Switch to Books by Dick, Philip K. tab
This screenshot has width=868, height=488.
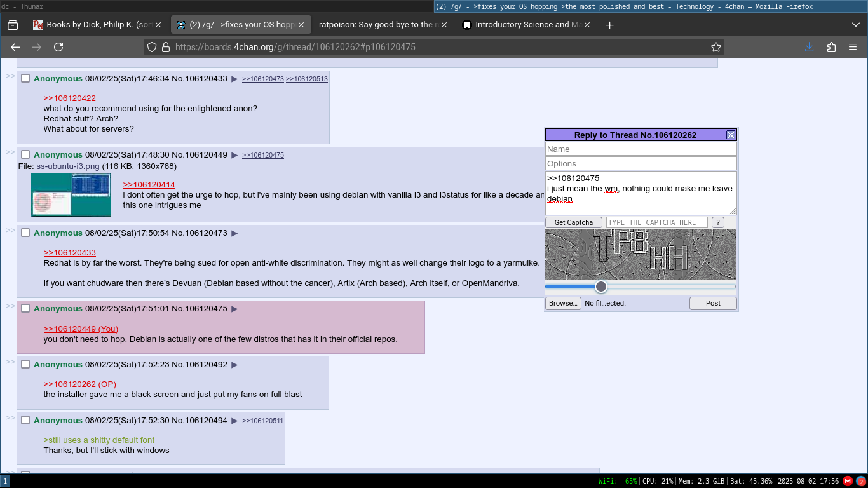(x=97, y=25)
